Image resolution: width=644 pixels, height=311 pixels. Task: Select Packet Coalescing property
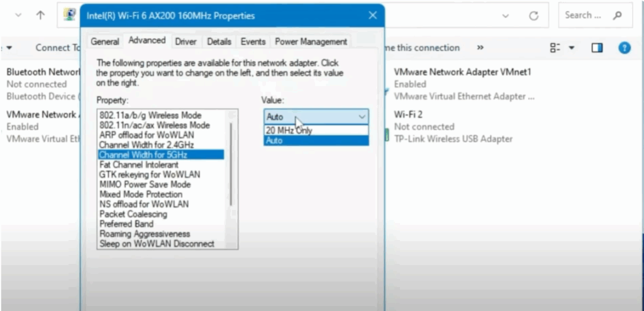coord(160,214)
